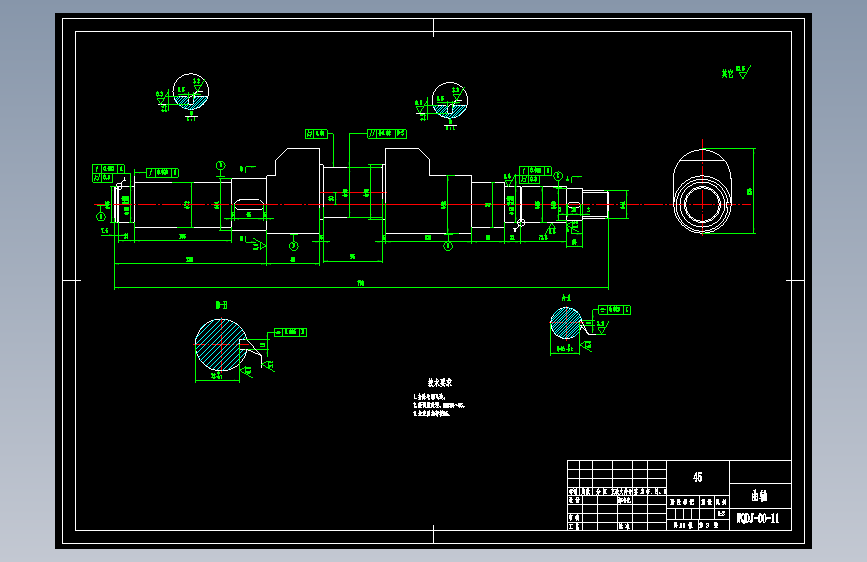
Task: Click the symmetry tolerance frame beside the A-A section
Action: pos(614,310)
